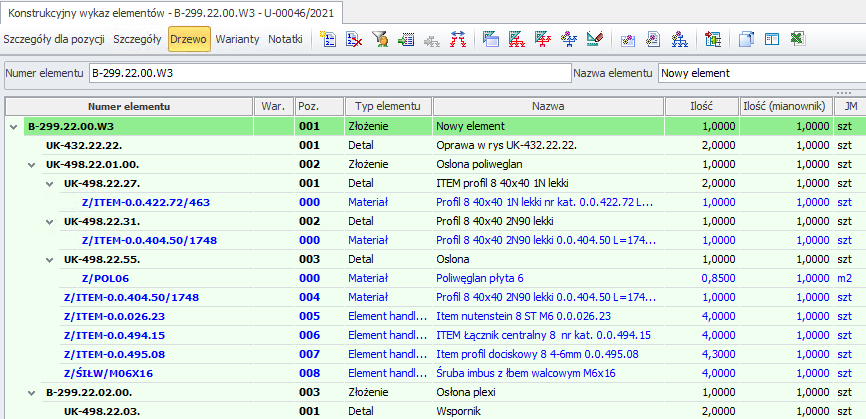This screenshot has height=419, width=866.
Task: Collapse the B-299.22.00.W3 root node
Action: pos(14,127)
